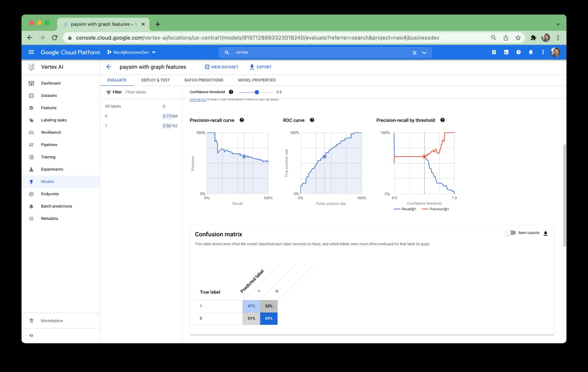Toggle the Item counts switch
The height and width of the screenshot is (372, 588).
[x=510, y=233]
